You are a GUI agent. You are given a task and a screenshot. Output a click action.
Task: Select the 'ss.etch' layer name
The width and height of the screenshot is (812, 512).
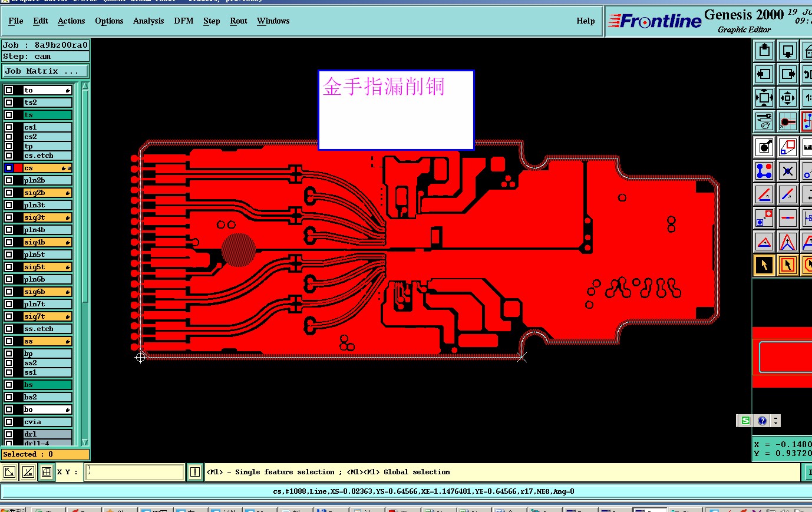click(x=48, y=329)
